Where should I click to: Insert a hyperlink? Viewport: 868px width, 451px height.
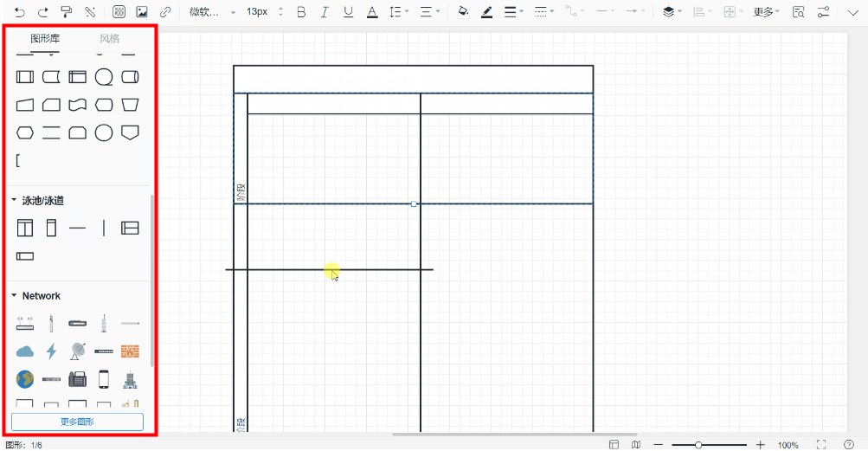pyautogui.click(x=165, y=11)
